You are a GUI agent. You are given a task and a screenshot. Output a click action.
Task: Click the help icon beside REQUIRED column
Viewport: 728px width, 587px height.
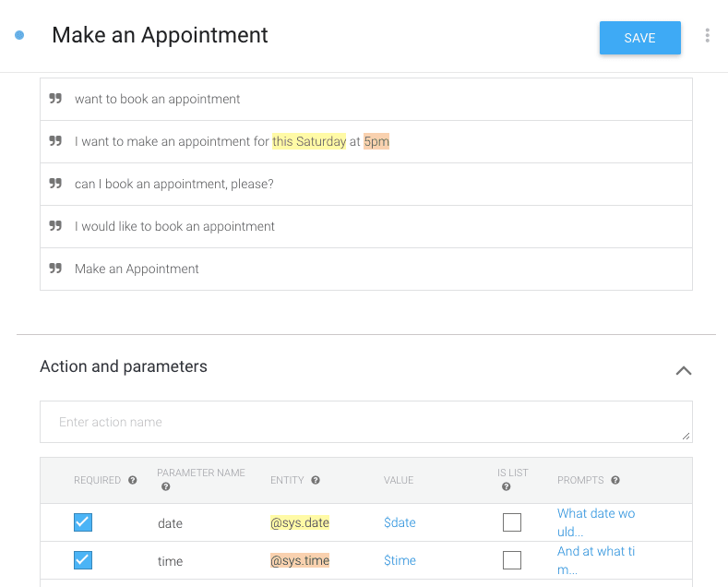(133, 480)
